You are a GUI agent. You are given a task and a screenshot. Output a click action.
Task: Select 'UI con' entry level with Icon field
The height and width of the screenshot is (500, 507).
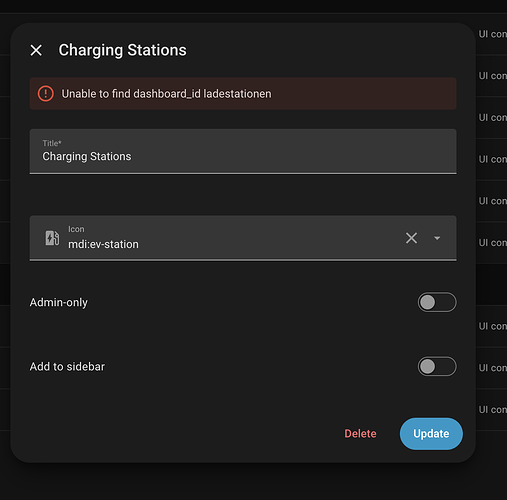coord(493,243)
